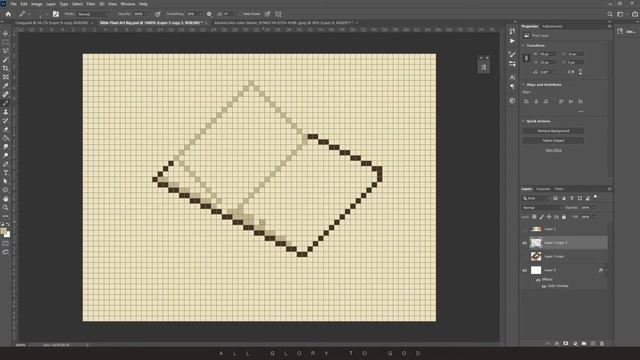Screen dimensions: 640x360
Task: Show the hidden Layer 1 visibility box
Action: pyautogui.click(x=524, y=229)
